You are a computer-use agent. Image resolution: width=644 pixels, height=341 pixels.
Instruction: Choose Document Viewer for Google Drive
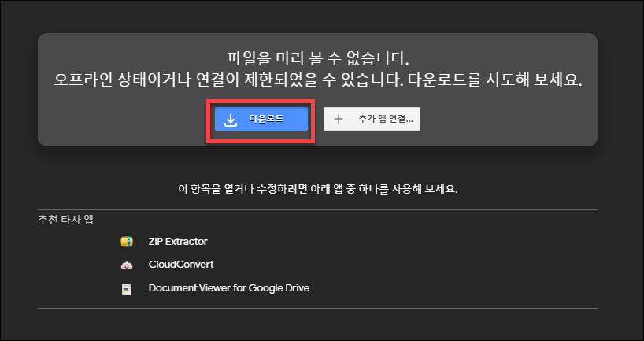coord(229,288)
